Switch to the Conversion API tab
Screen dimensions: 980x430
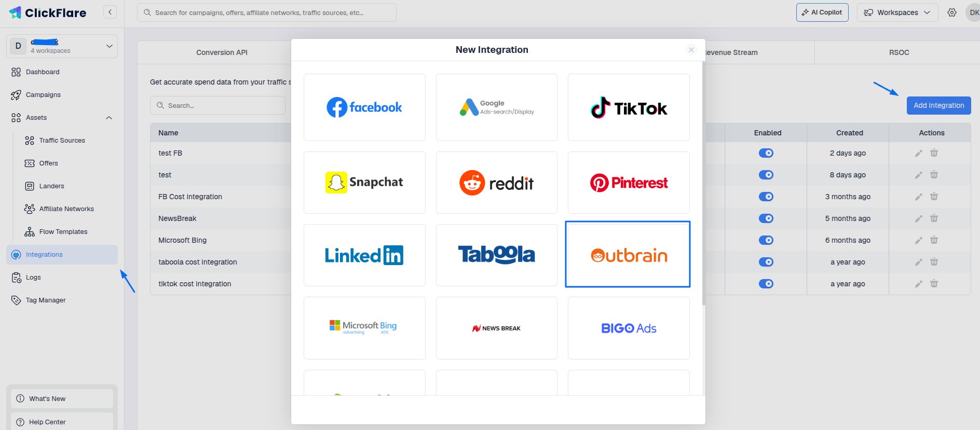(x=222, y=52)
